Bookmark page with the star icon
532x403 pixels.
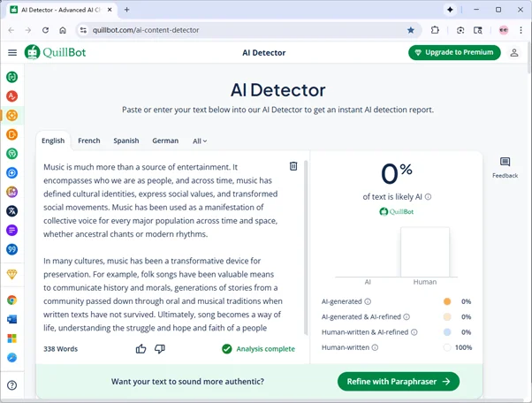point(411,29)
